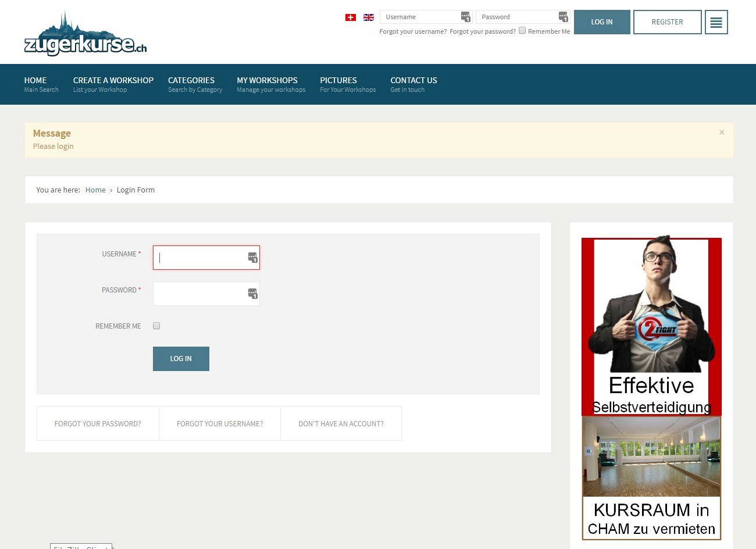The height and width of the screenshot is (549, 756).
Task: Click password manager icon in main Username field
Action: point(252,258)
